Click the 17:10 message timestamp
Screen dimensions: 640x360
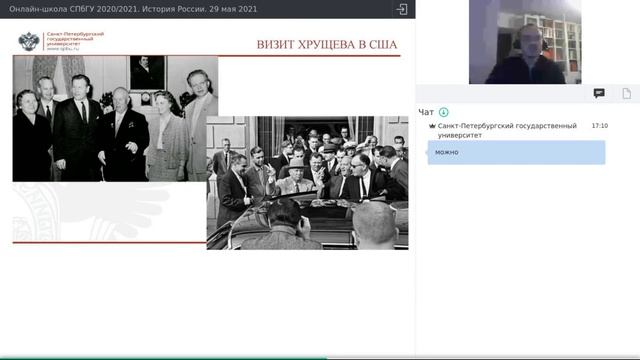[600, 126]
